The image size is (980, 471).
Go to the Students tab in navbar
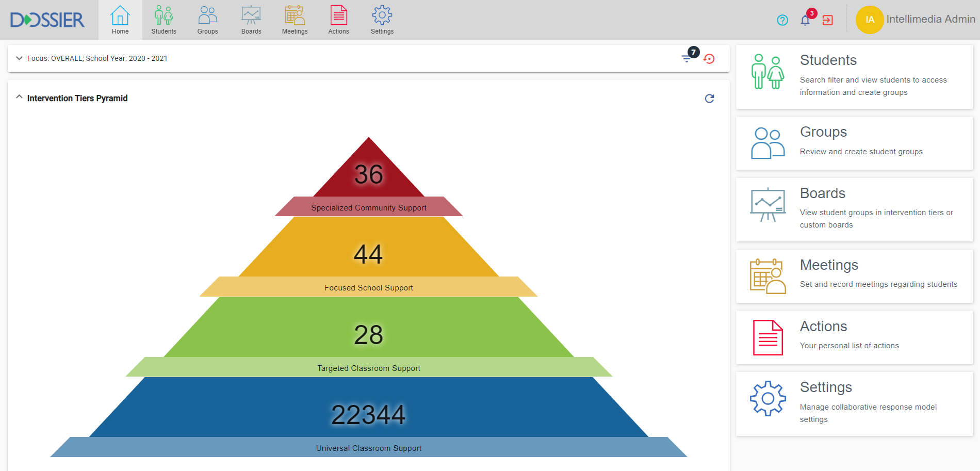[164, 20]
